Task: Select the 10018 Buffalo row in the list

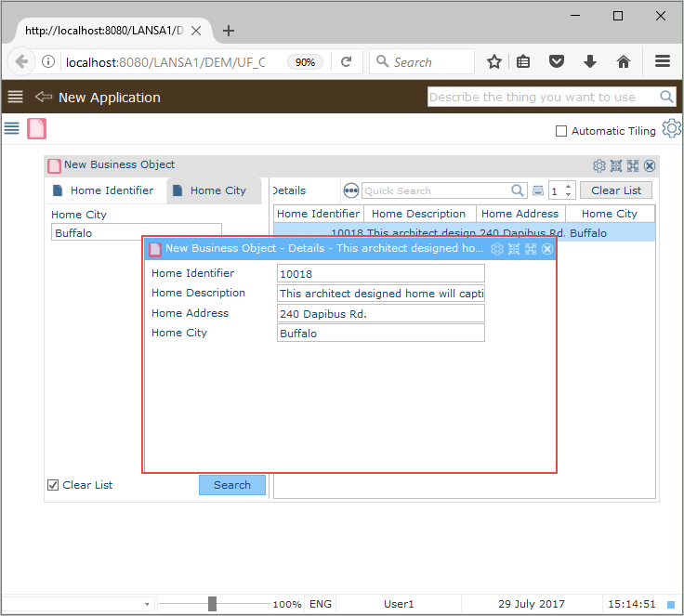Action: tap(464, 230)
